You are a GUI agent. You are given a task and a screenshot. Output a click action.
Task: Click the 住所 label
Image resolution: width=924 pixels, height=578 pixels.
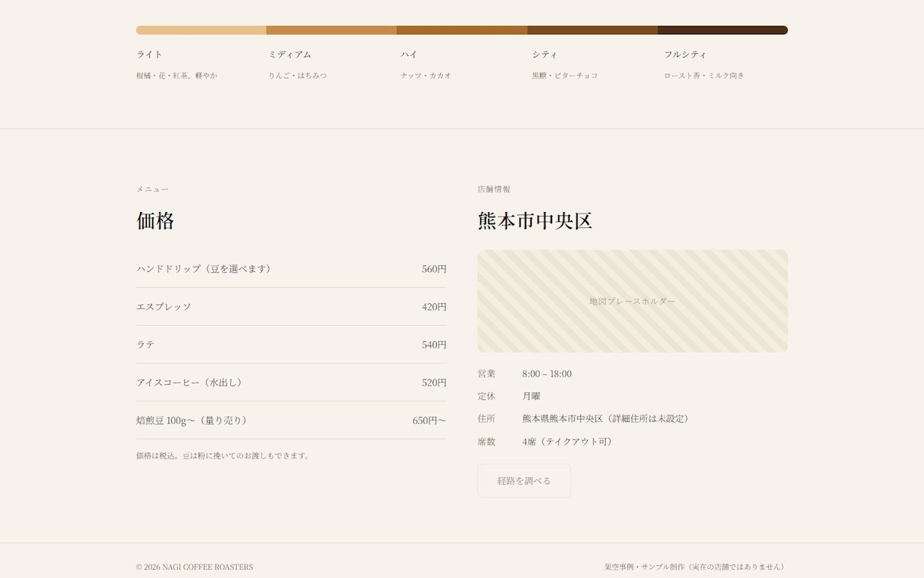click(486, 419)
